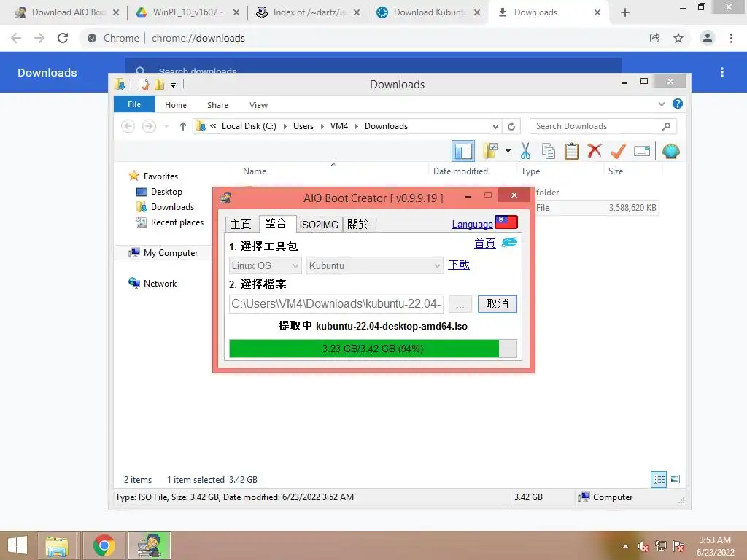Screen dimensions: 747x560
Task: Click the Explorer help question mark icon
Action: click(x=678, y=104)
